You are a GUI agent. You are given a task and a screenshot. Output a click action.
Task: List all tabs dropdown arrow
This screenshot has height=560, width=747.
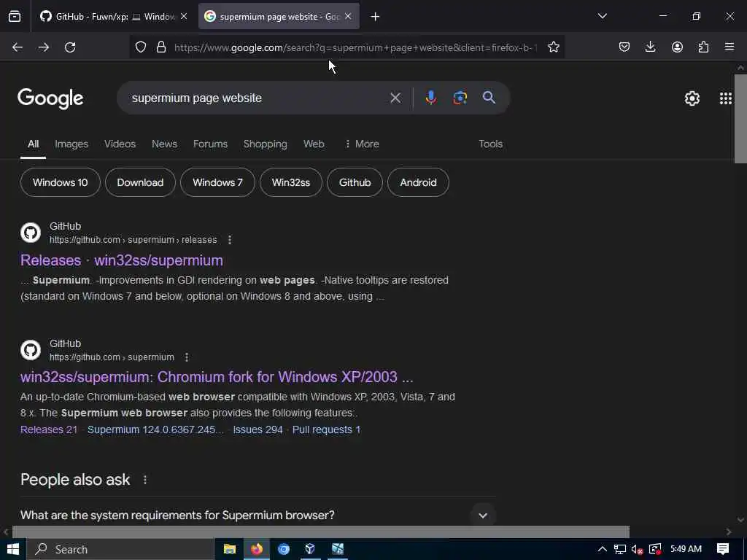(602, 17)
